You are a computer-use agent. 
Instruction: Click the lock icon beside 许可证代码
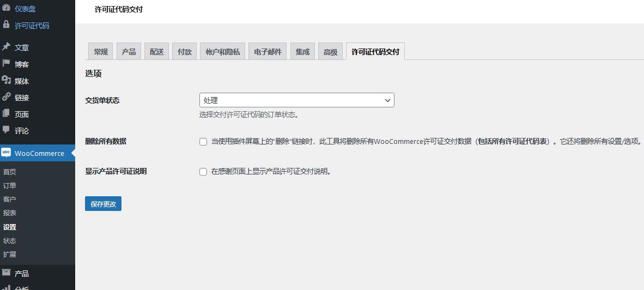(x=6, y=24)
